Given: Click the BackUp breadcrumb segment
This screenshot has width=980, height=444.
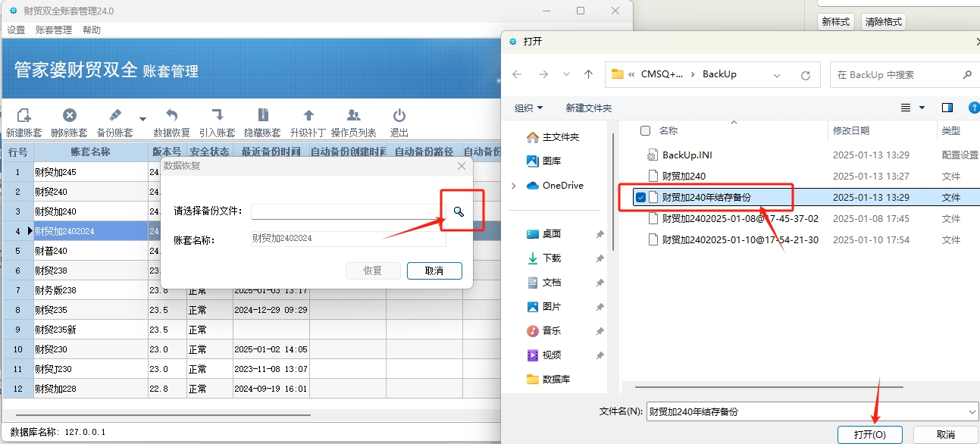Looking at the screenshot, I should [719, 74].
